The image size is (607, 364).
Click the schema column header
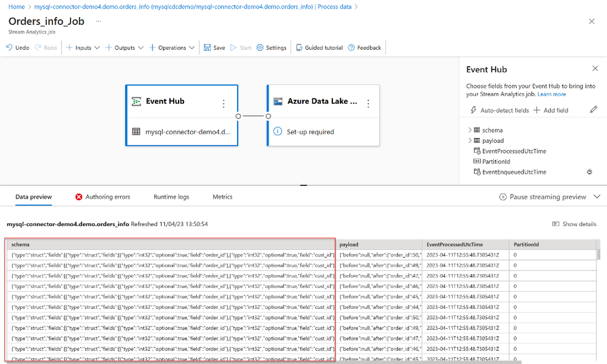(x=171, y=244)
